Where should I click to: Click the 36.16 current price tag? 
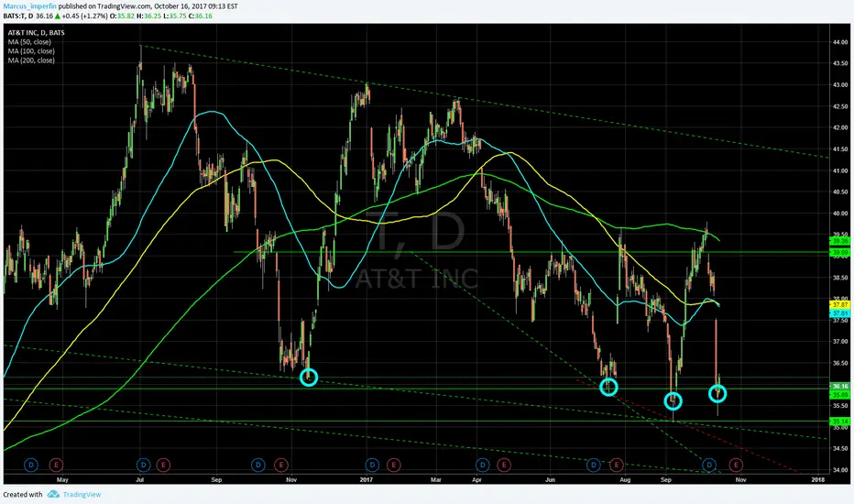click(839, 386)
